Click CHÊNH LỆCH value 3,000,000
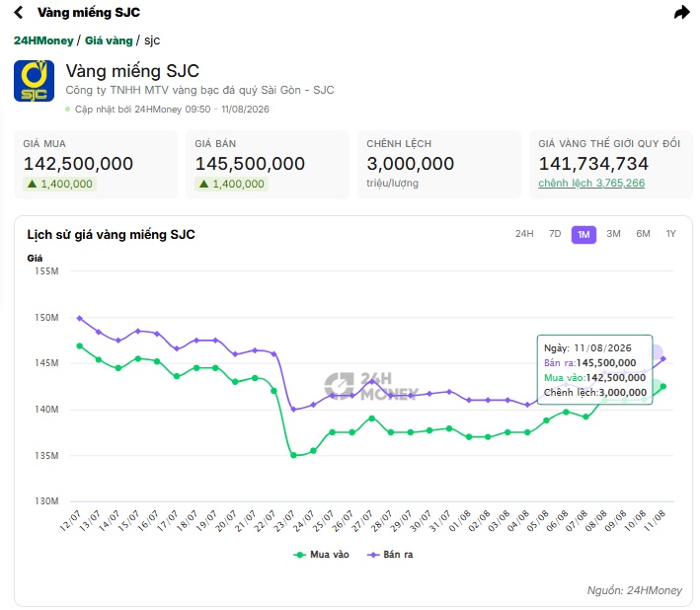700x610 pixels. pyautogui.click(x=411, y=164)
